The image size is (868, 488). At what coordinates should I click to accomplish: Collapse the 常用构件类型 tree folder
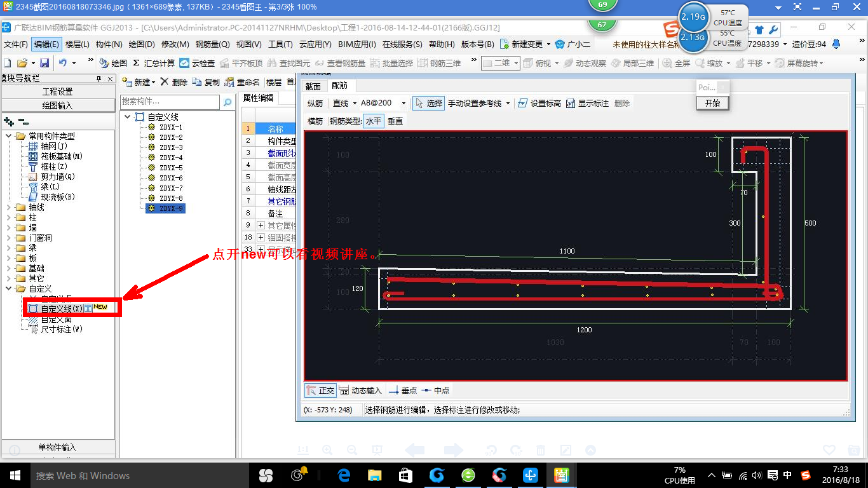point(8,136)
